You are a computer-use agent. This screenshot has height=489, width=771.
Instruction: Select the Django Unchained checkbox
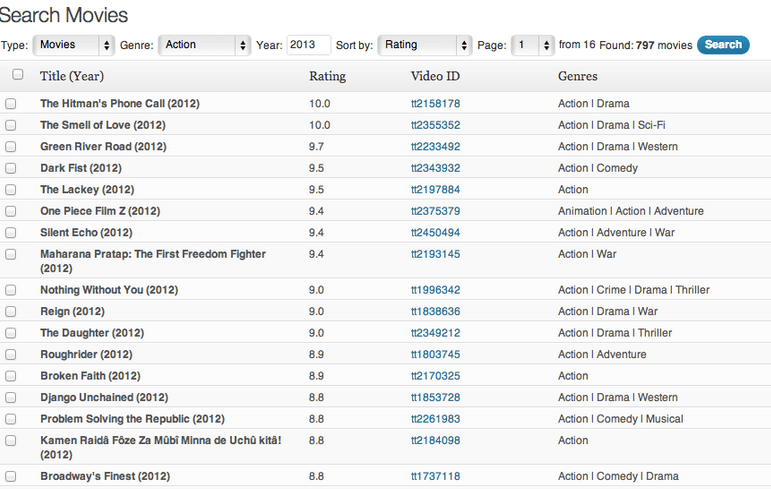10,397
